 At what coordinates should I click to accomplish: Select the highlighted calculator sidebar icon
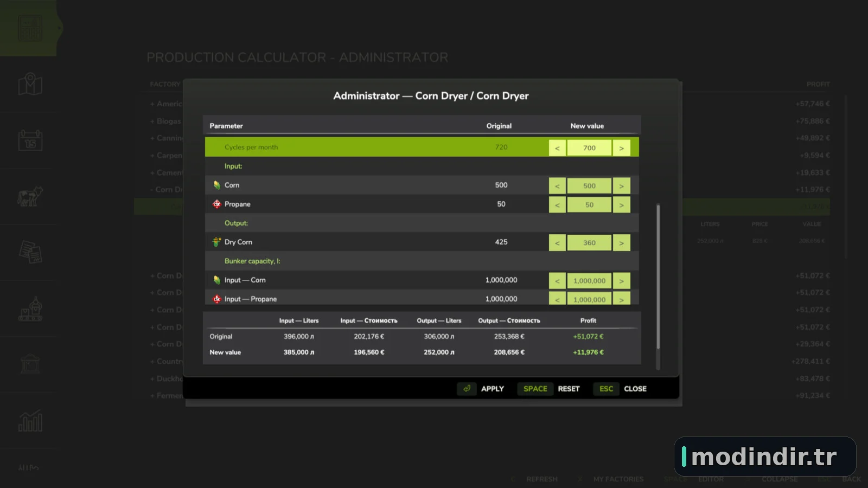[x=30, y=28]
